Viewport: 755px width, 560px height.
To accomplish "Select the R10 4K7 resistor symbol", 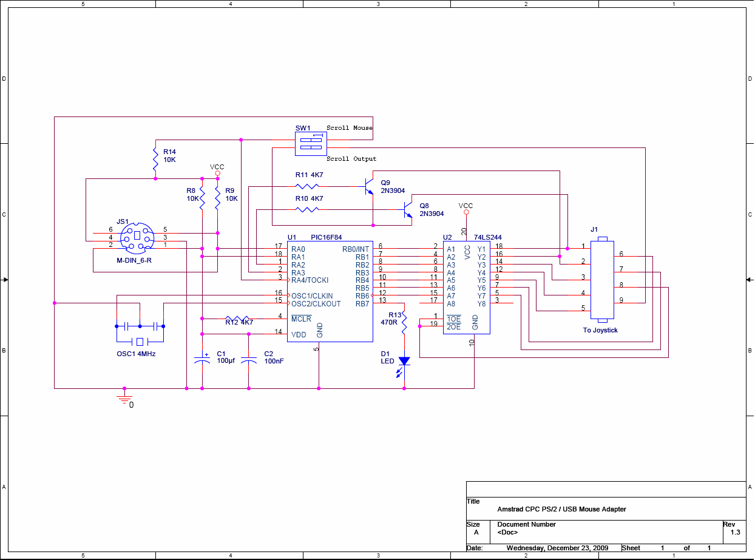I will (308, 209).
